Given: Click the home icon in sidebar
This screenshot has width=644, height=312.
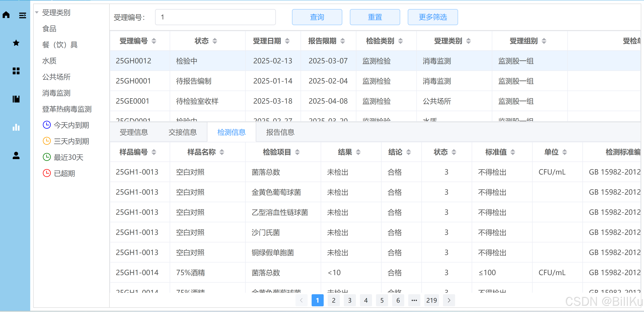Looking at the screenshot, I should pyautogui.click(x=6, y=15).
